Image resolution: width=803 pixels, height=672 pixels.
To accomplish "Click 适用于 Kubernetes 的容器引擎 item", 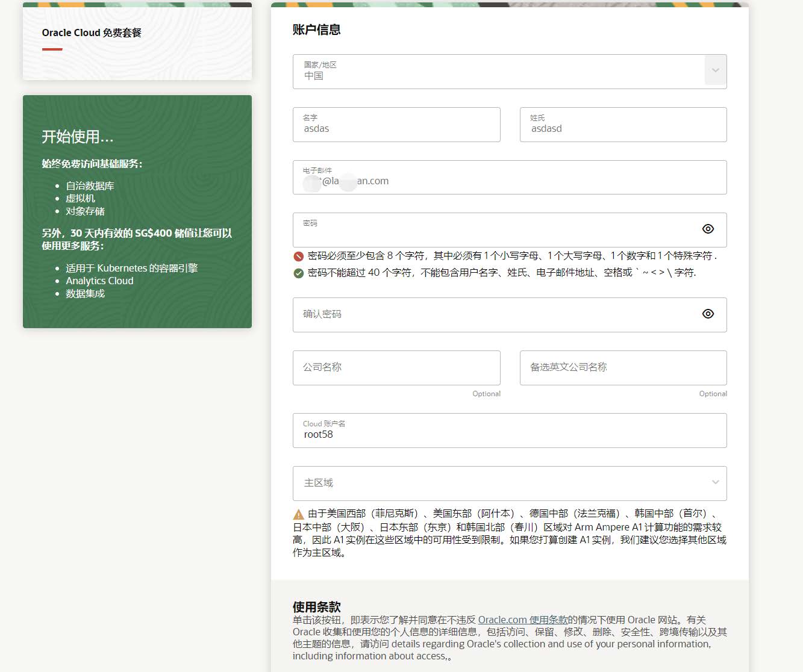I will click(x=132, y=268).
